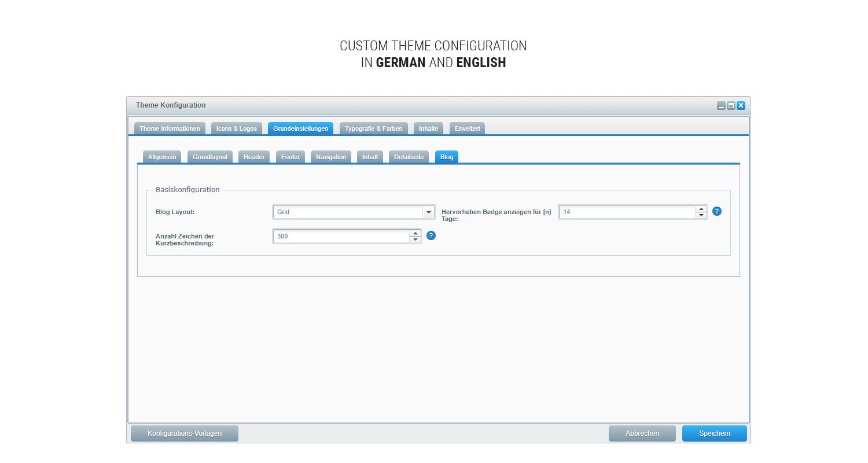The width and height of the screenshot is (868, 463).
Task: Select the Inhalt sub-tab
Action: 370,157
